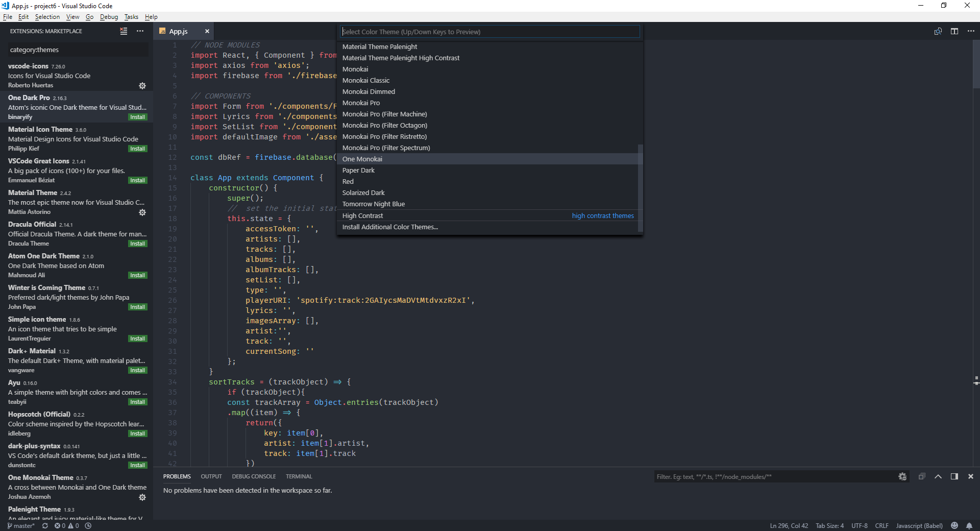Choose Monokai color theme from list
The height and width of the screenshot is (531, 980).
click(x=487, y=69)
